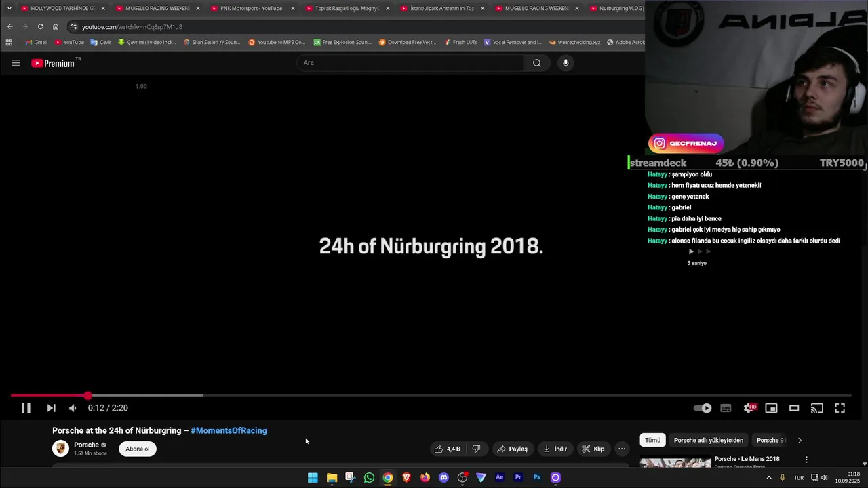Click the search magnifier button
The height and width of the screenshot is (488, 868).
536,63
